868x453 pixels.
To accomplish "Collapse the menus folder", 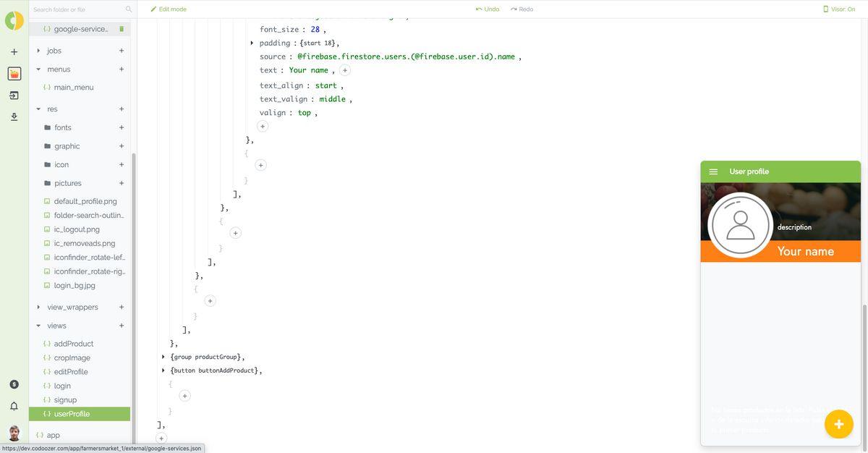I will pos(38,69).
